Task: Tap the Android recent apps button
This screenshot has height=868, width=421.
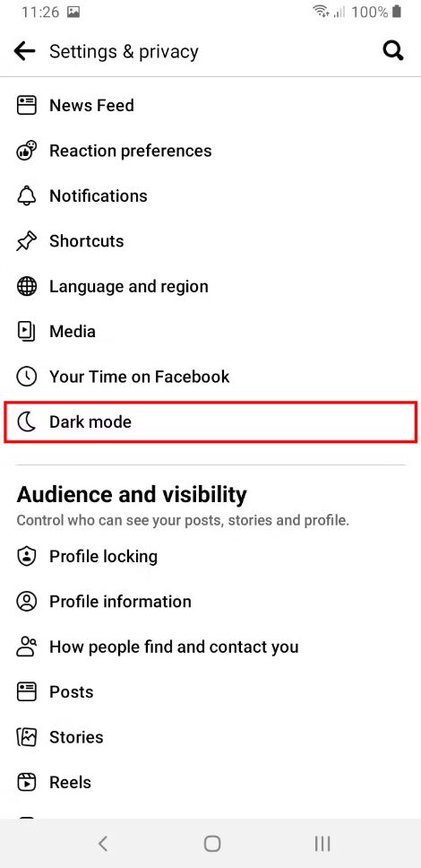Action: (x=322, y=844)
